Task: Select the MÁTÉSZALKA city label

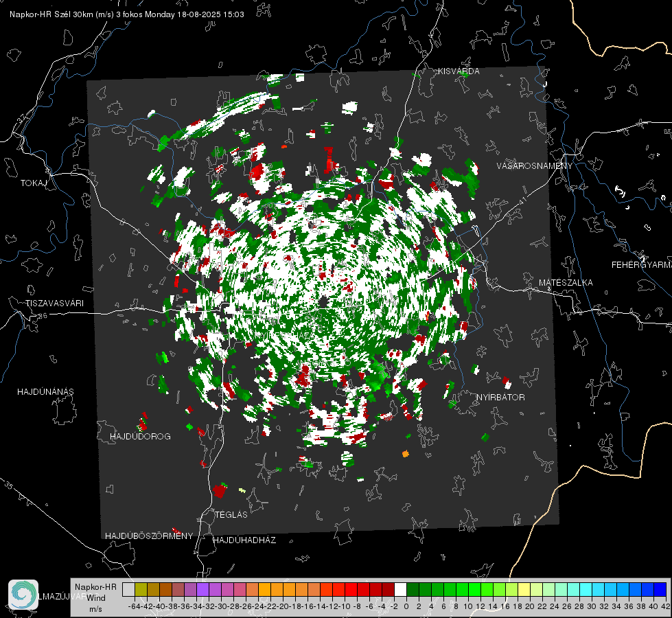Action: click(x=566, y=283)
